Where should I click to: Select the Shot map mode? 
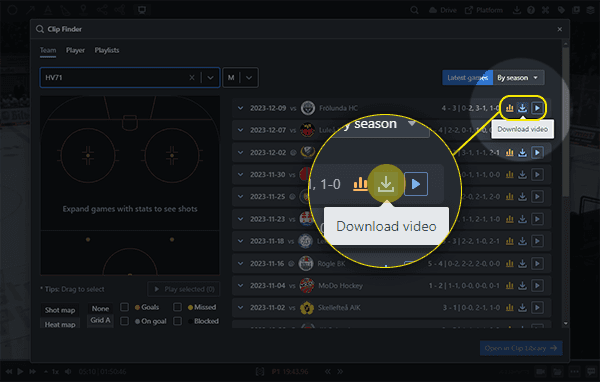coord(60,310)
